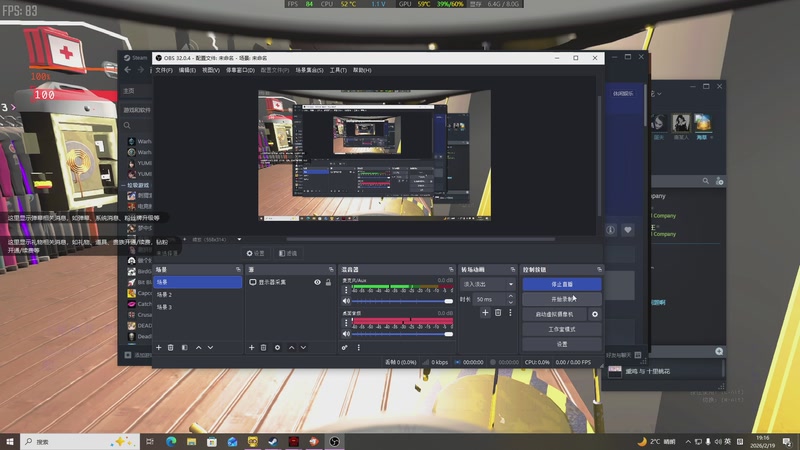The image size is (800, 450).
Task: Toggle 启动虚拟摄像机 virtual camera button
Action: (x=554, y=314)
